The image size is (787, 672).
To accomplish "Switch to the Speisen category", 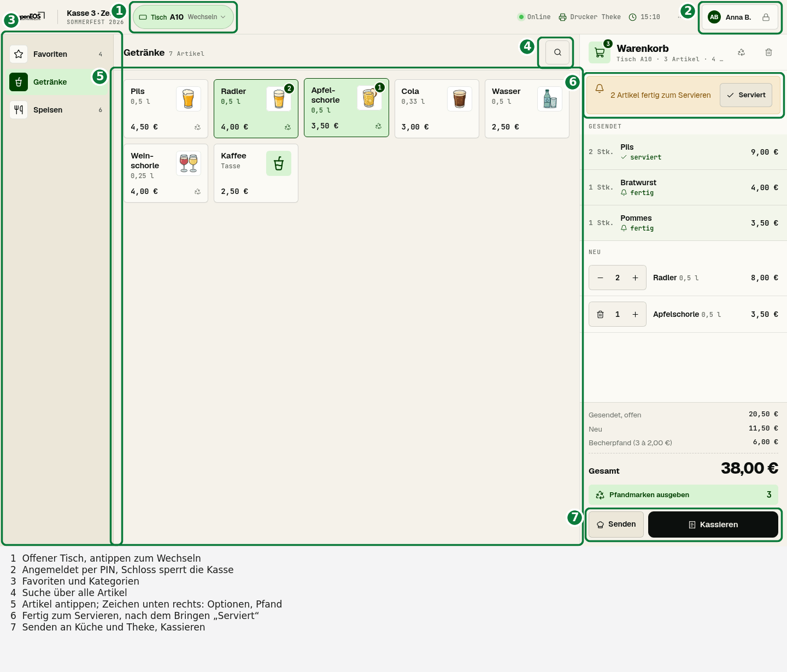I will (57, 110).
